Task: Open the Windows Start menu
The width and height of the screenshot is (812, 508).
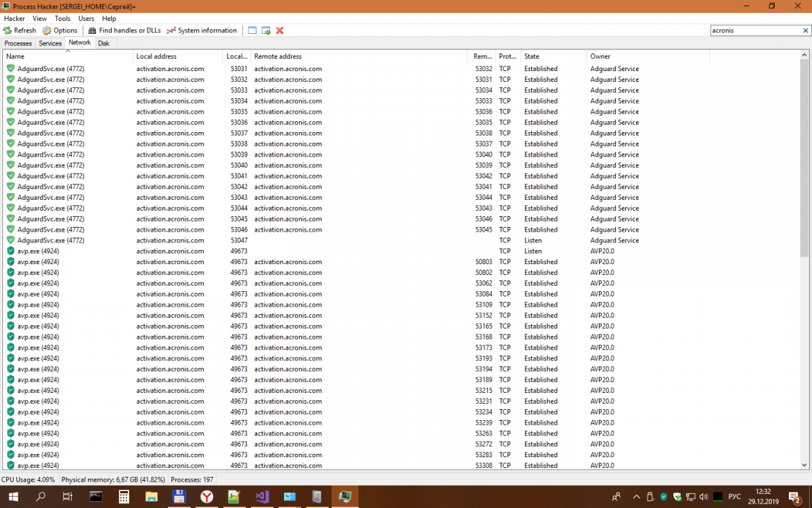Action: pyautogui.click(x=14, y=497)
